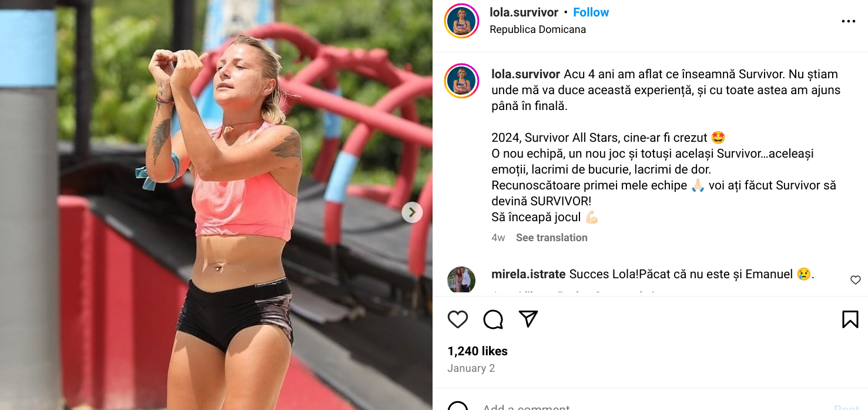
Task: Open Republica Domicana location link
Action: [538, 29]
